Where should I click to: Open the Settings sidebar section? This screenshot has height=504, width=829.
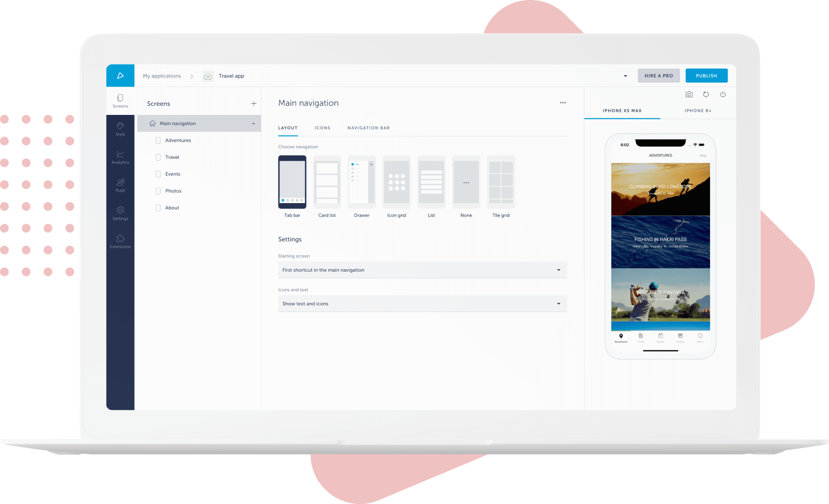click(120, 213)
